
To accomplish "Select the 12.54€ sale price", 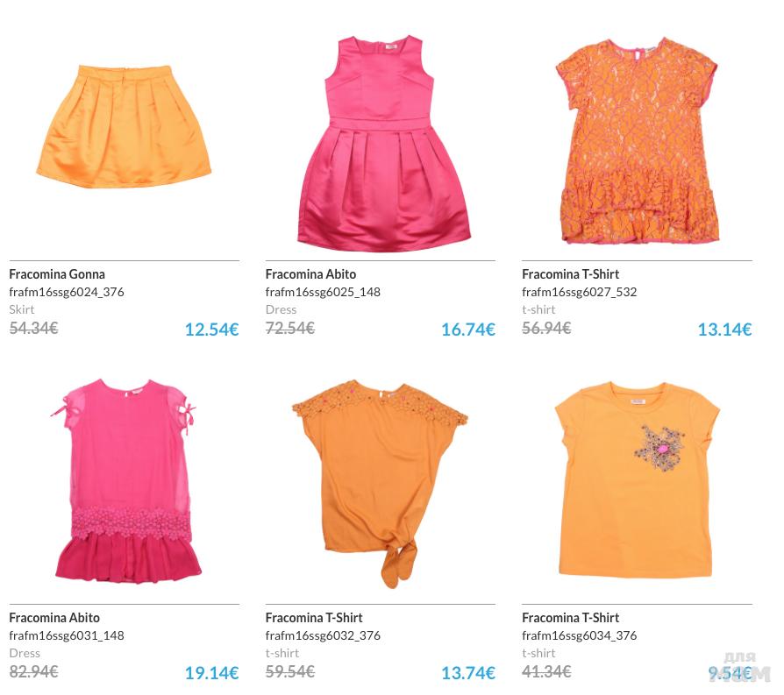I will coord(212,330).
